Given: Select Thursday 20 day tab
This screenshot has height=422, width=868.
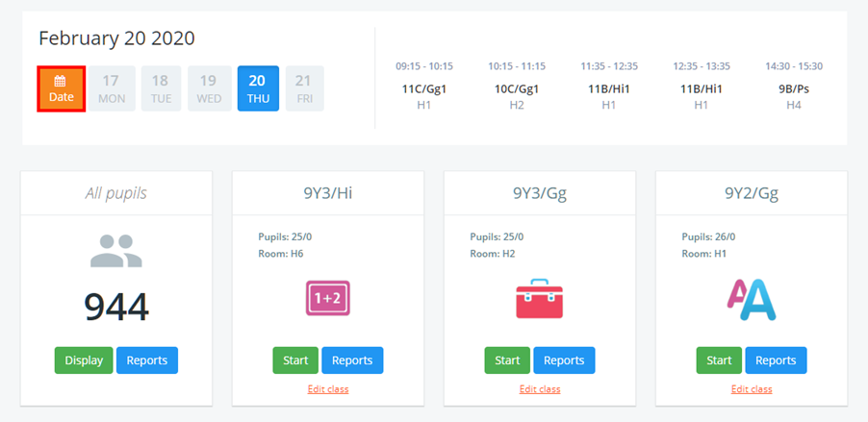Looking at the screenshot, I should click(x=258, y=88).
